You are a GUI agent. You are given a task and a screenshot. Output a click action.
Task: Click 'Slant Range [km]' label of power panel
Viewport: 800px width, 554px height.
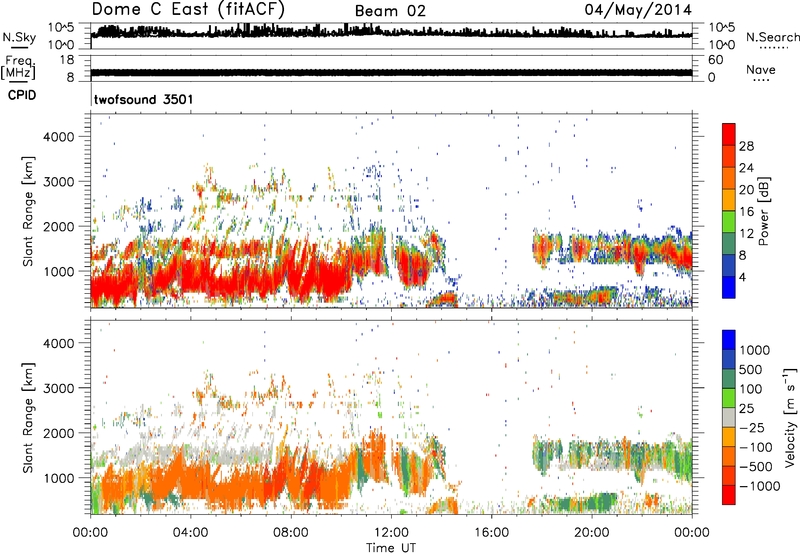coord(28,211)
